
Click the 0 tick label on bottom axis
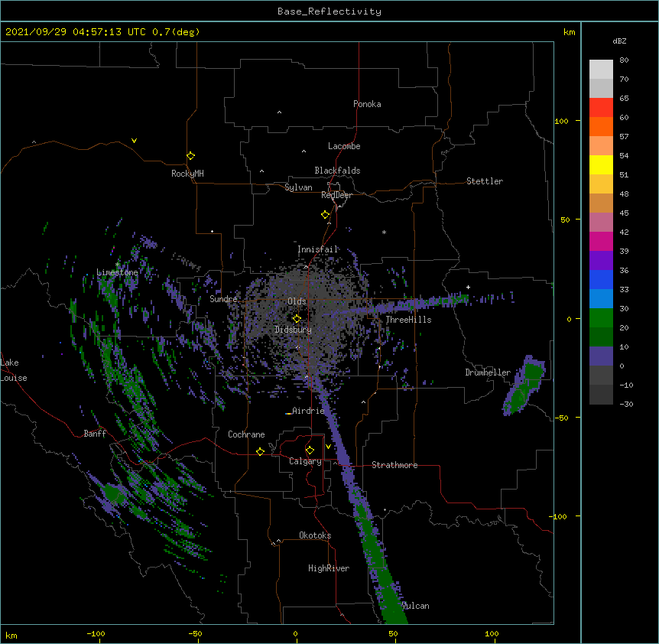[x=295, y=633]
